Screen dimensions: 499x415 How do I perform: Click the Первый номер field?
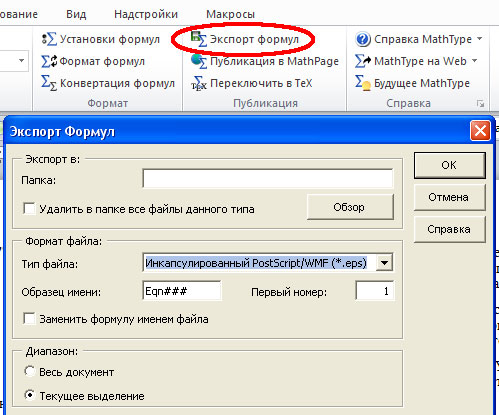tap(375, 291)
